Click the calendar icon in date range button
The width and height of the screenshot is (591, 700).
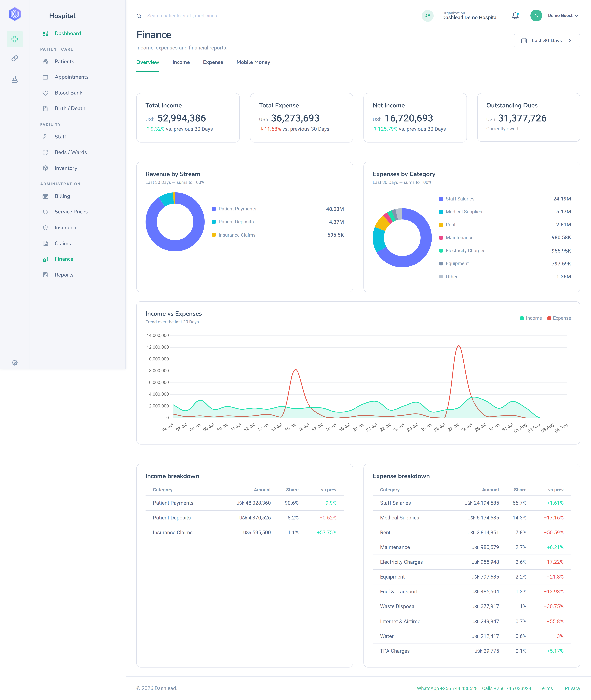coord(524,40)
